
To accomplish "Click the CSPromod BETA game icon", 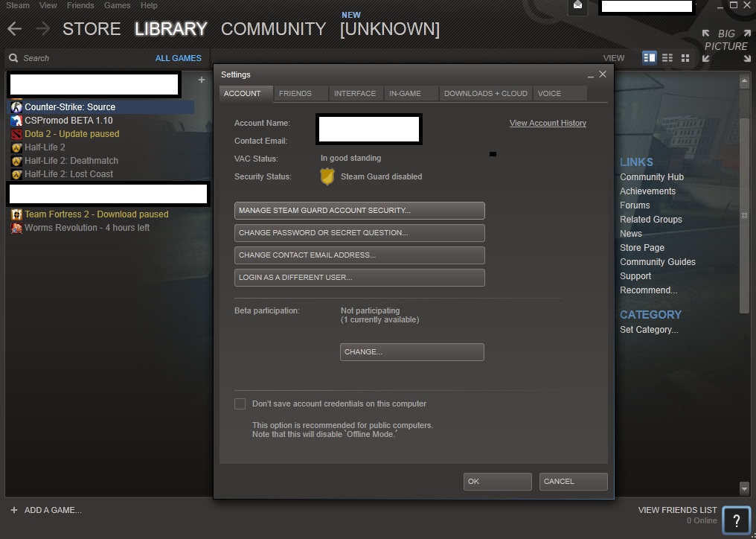I will [x=16, y=121].
